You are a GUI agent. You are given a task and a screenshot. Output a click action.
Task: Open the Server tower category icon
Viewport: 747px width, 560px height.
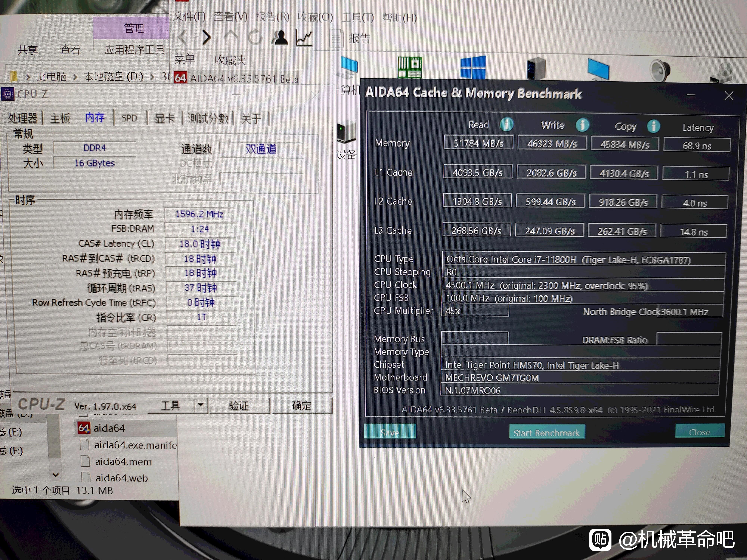coord(536,69)
